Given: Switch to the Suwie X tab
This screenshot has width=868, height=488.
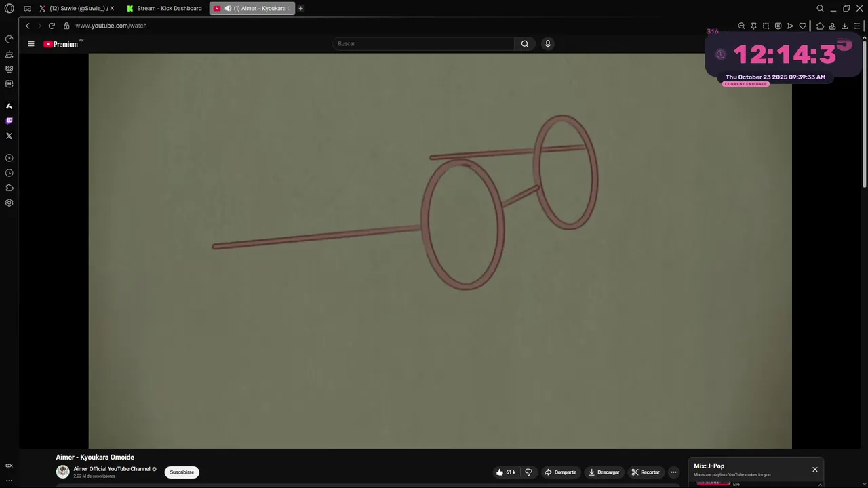Looking at the screenshot, I should click(77, 8).
